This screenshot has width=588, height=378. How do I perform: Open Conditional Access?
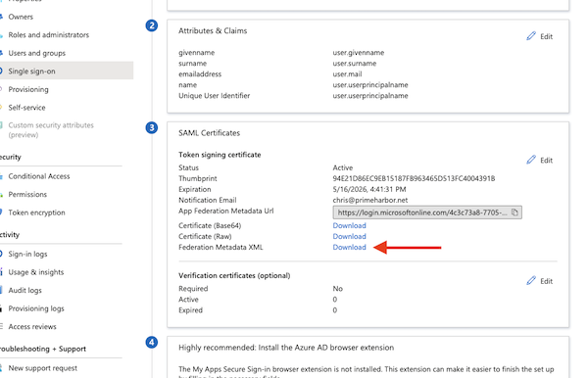[39, 176]
